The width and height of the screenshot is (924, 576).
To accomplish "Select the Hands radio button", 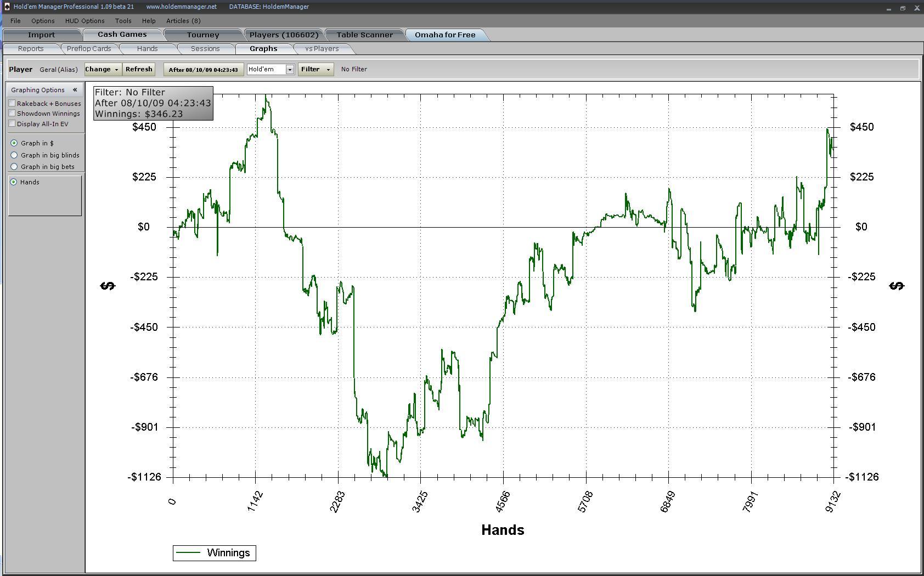I will 14,182.
